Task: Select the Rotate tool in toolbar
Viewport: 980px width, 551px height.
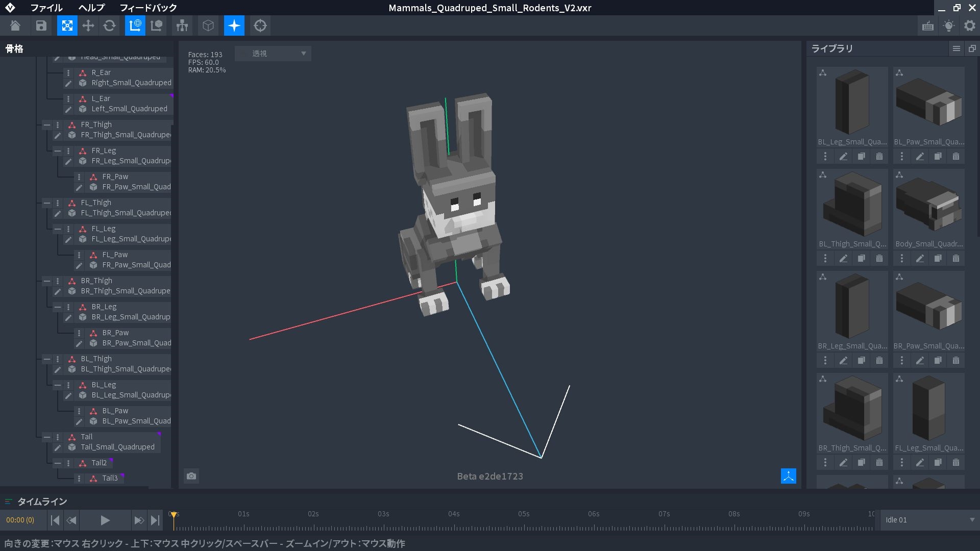Action: pyautogui.click(x=110, y=26)
